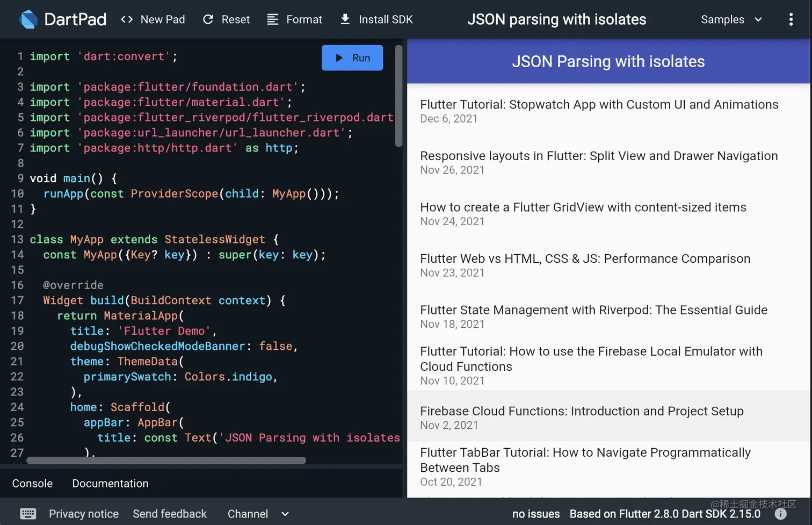Viewport: 812px width, 525px height.
Task: Open Firebase Local Emulator tutorial article
Action: pos(608,365)
